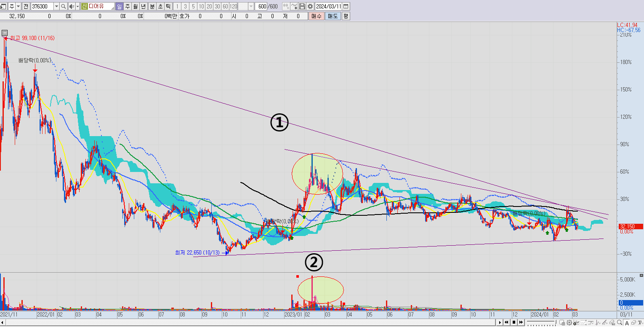This screenshot has height=327, width=644.
Task: Click the search magnifier next to stock code
Action: (x=63, y=6)
